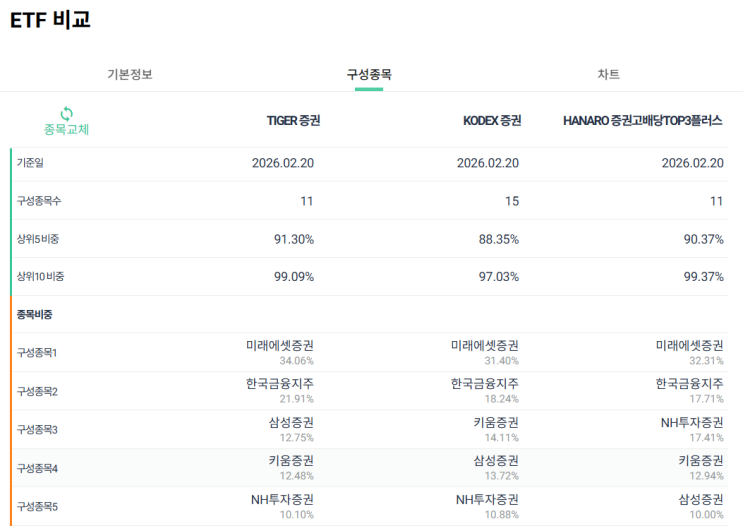Click 한국금융지주 with 18.24% weight
Image resolution: width=743 pixels, height=526 pixels.
[484, 384]
